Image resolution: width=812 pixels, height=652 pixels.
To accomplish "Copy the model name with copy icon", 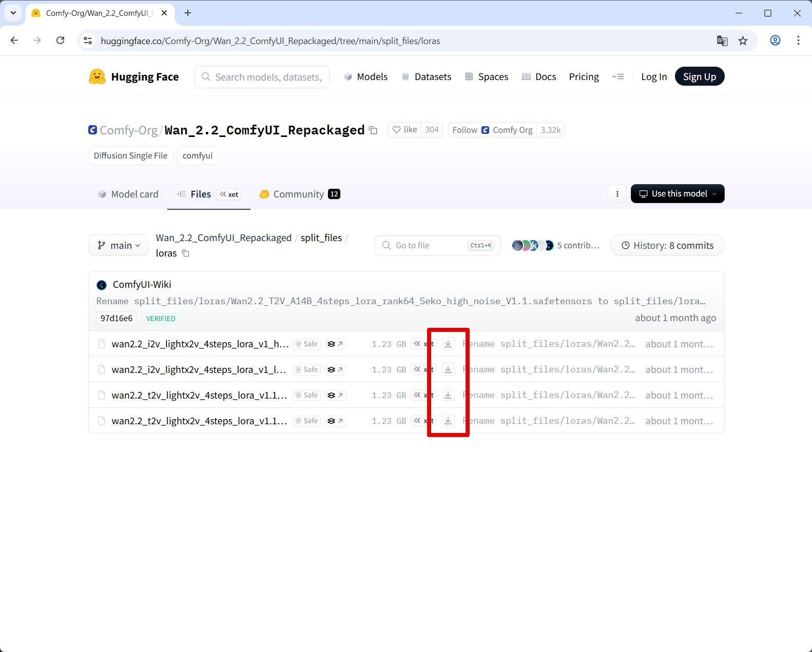I will 373,130.
